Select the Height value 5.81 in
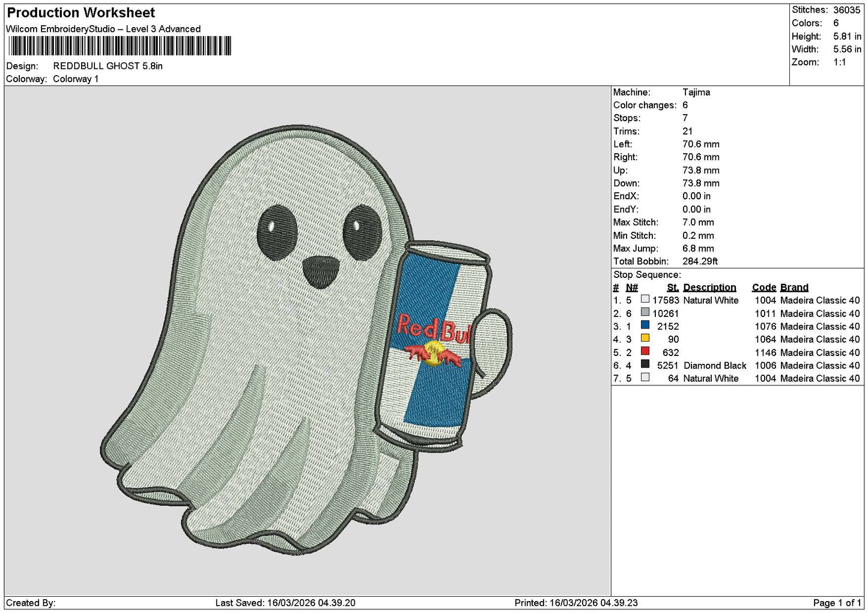 click(847, 36)
